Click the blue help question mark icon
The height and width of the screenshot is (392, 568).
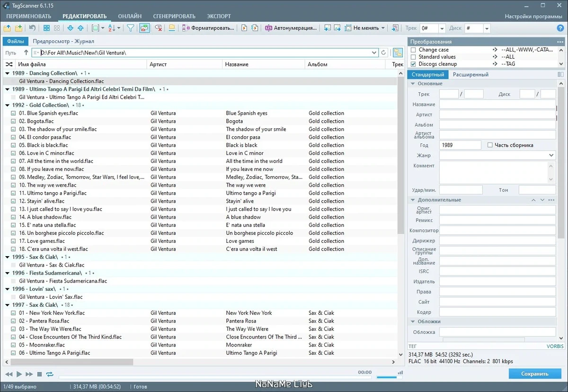[560, 28]
